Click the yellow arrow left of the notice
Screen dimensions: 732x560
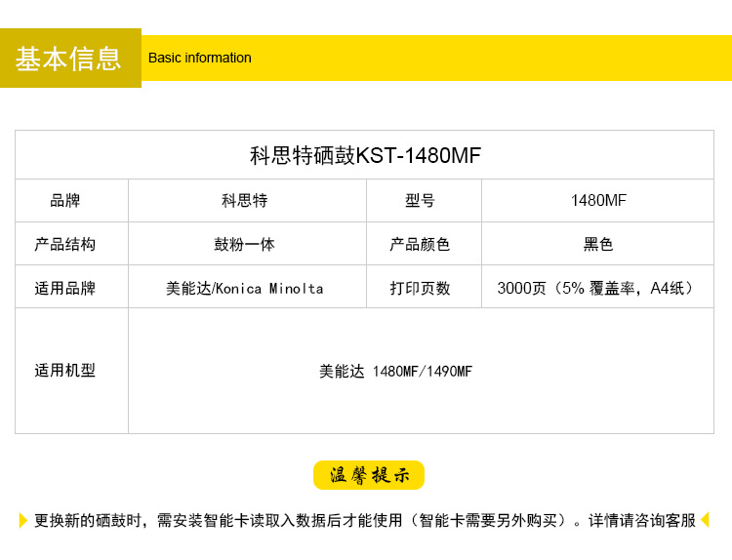pos(23,520)
